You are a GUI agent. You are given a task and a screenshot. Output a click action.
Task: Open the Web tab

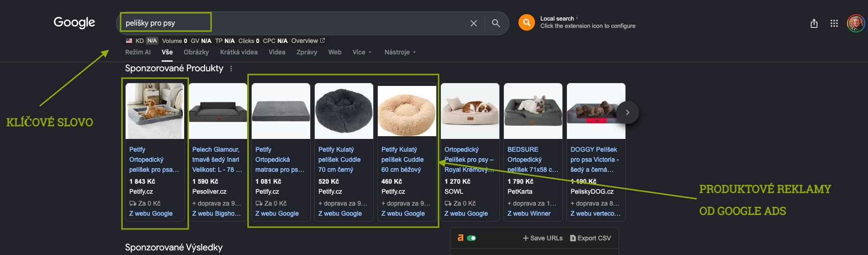335,52
